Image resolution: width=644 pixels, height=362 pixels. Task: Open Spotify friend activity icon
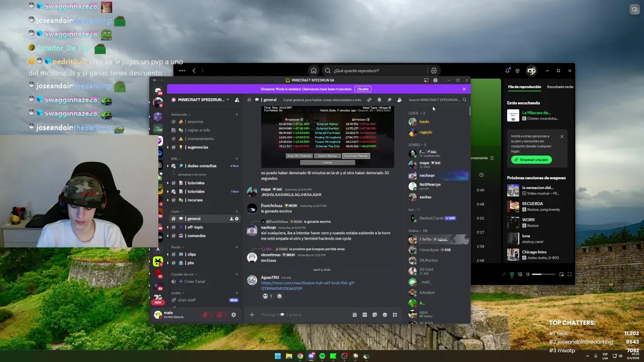517,71
